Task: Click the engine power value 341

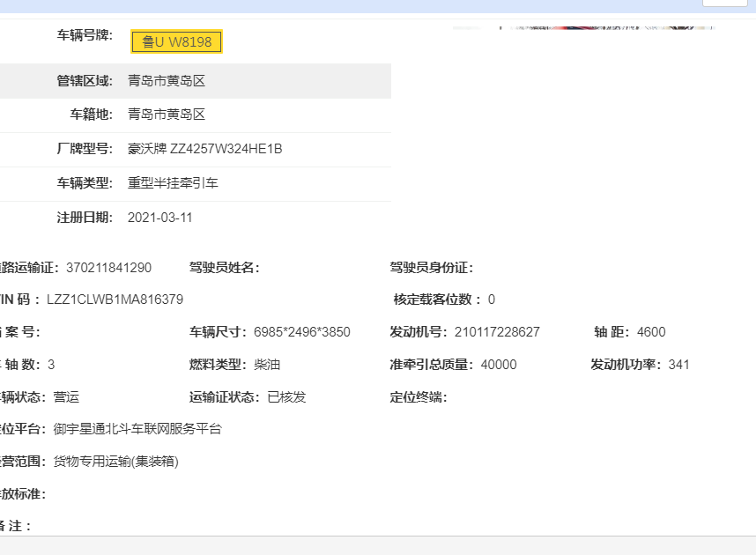Action: (678, 365)
